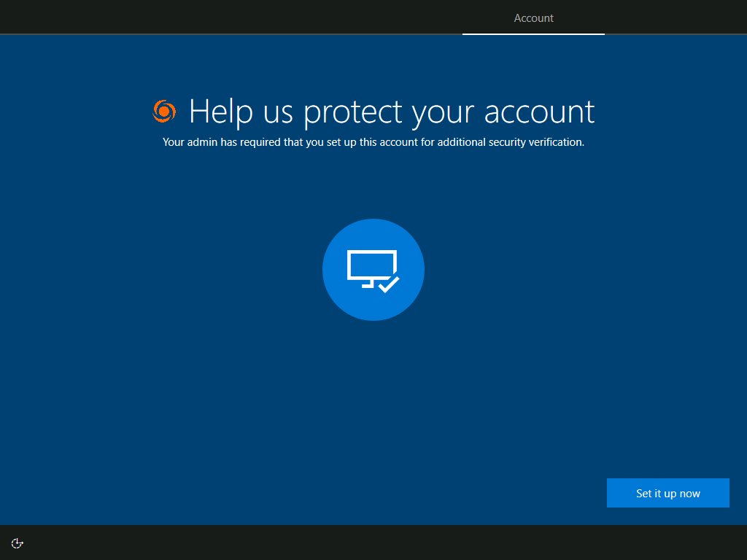Click the admin security verification subtitle text
747x560 pixels.
(x=373, y=142)
